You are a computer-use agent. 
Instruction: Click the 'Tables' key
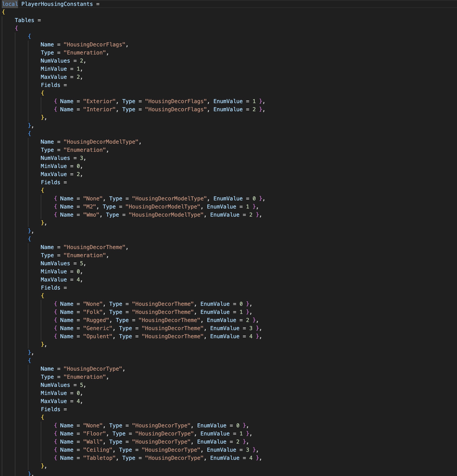coord(24,20)
